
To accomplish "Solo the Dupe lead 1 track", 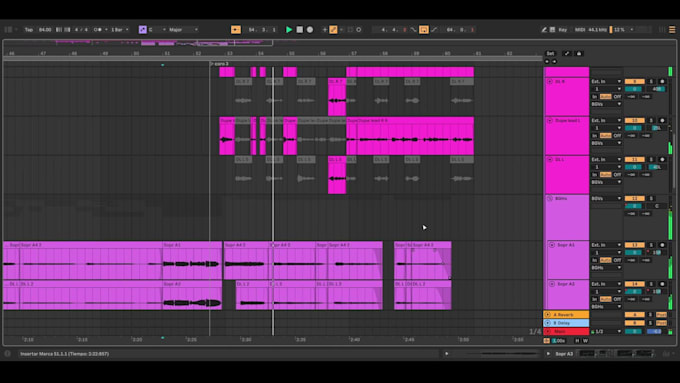I will 651,121.
